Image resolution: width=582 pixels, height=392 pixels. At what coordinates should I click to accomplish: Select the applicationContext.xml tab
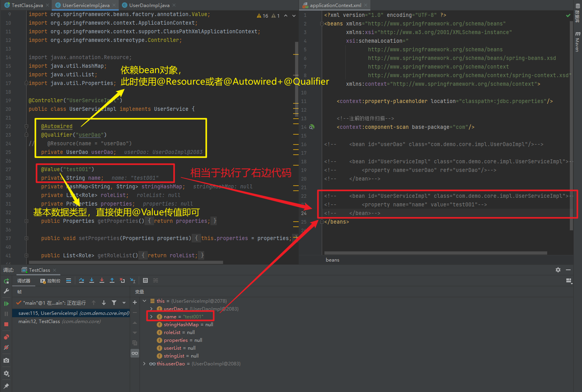[335, 5]
